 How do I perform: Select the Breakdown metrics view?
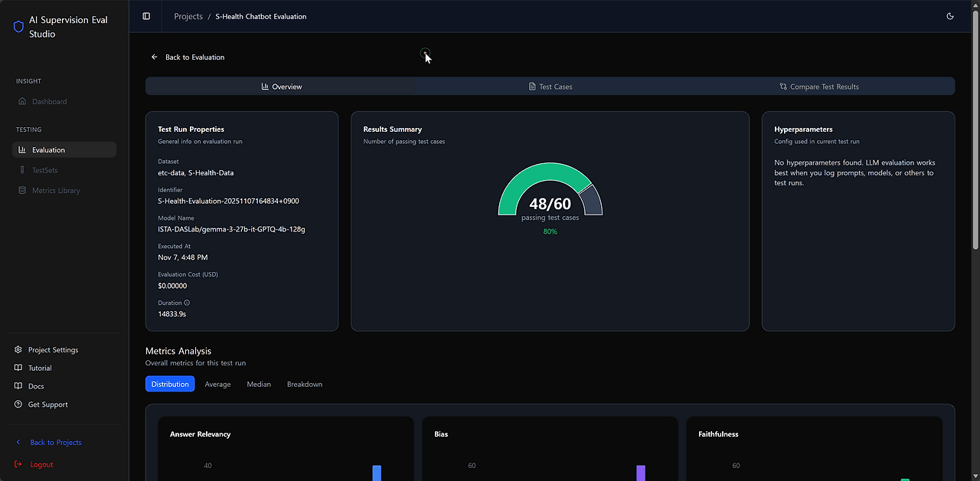coord(305,384)
